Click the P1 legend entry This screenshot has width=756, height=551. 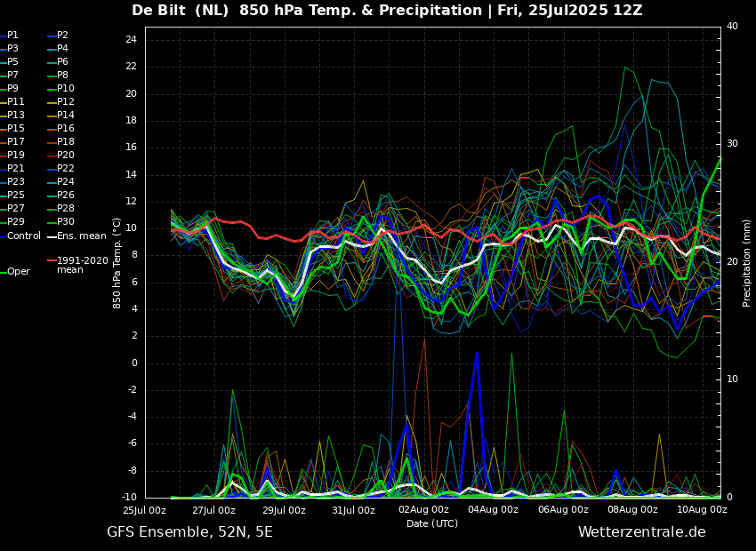coord(12,36)
